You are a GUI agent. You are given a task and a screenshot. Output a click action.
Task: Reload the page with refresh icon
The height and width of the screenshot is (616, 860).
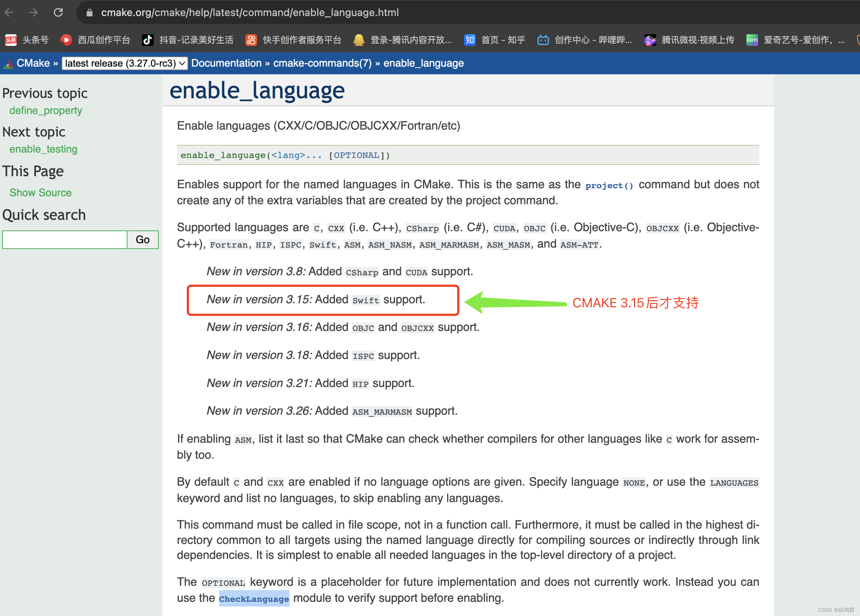pyautogui.click(x=58, y=12)
